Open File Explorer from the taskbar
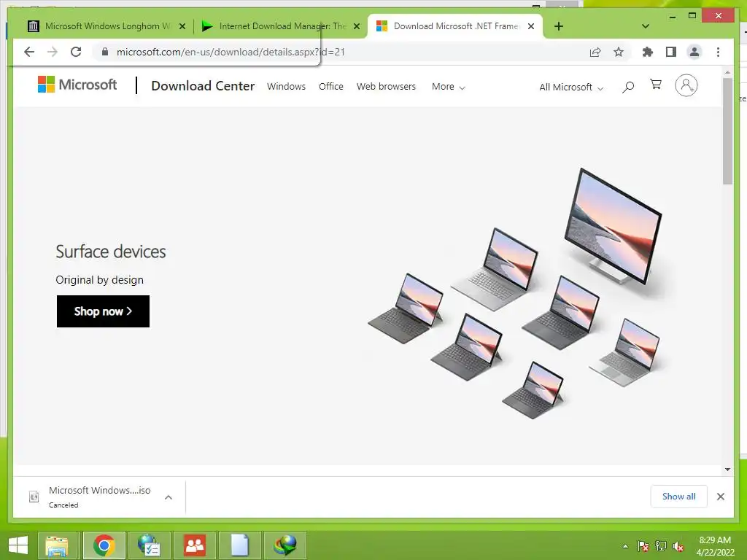 (x=57, y=545)
